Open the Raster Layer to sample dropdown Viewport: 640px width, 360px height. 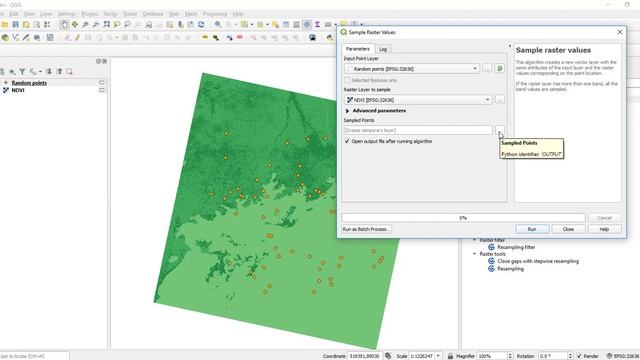418,100
